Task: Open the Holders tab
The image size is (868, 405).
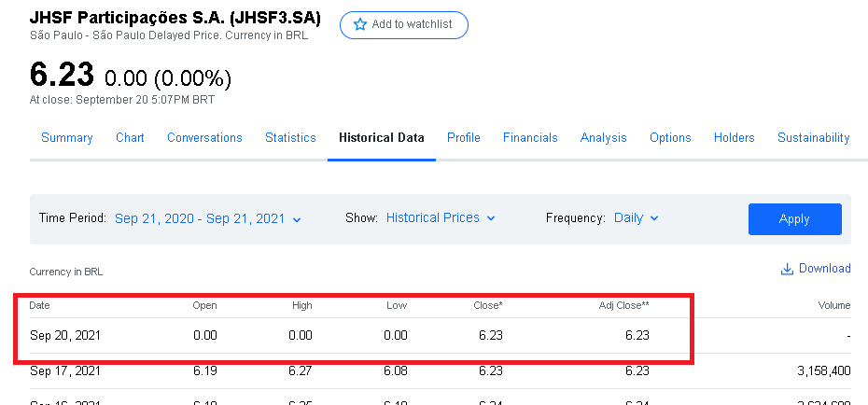Action: [x=734, y=138]
